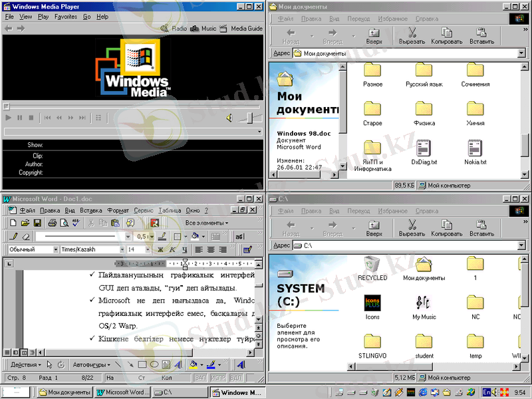Select the Разное folder
This screenshot has height=399, width=532.
tap(372, 75)
